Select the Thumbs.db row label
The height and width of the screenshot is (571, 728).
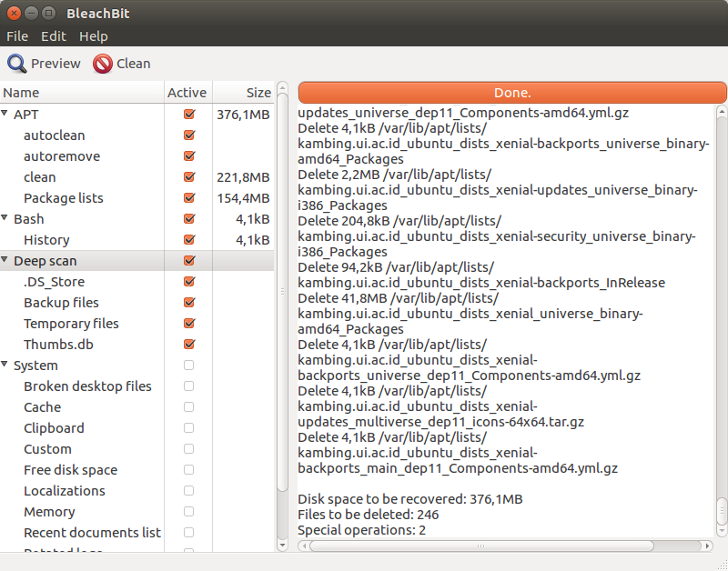(x=58, y=345)
